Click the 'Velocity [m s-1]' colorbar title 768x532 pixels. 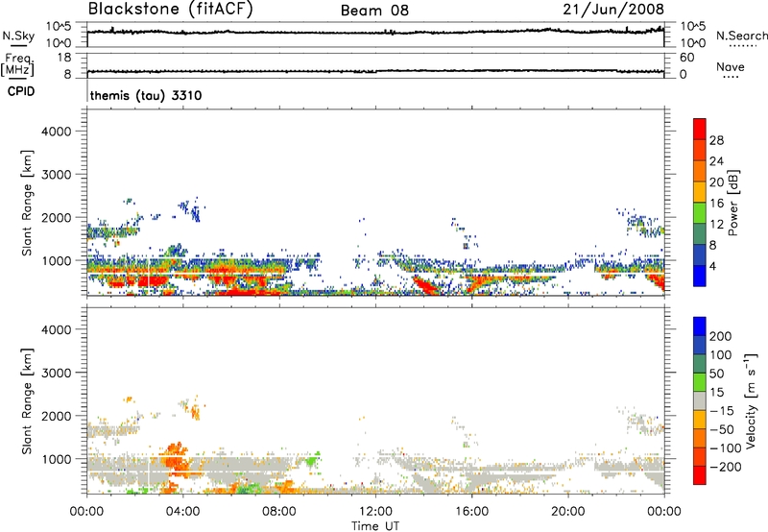point(751,400)
